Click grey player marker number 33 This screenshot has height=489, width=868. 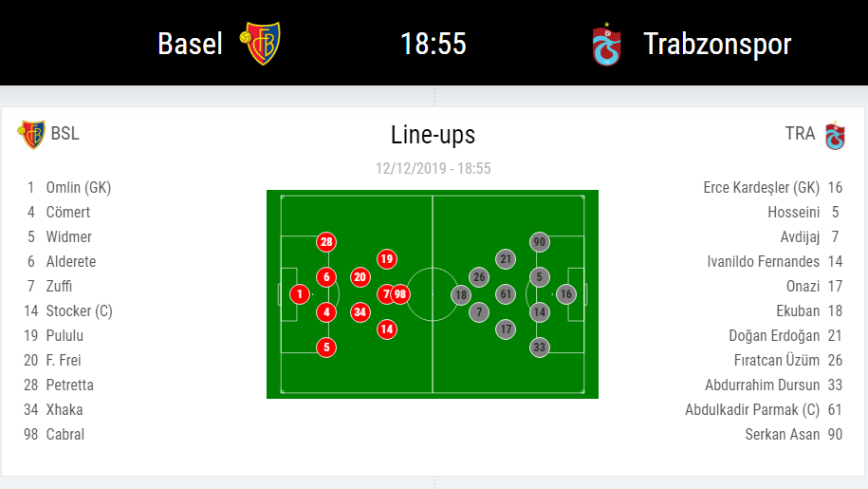tap(540, 348)
